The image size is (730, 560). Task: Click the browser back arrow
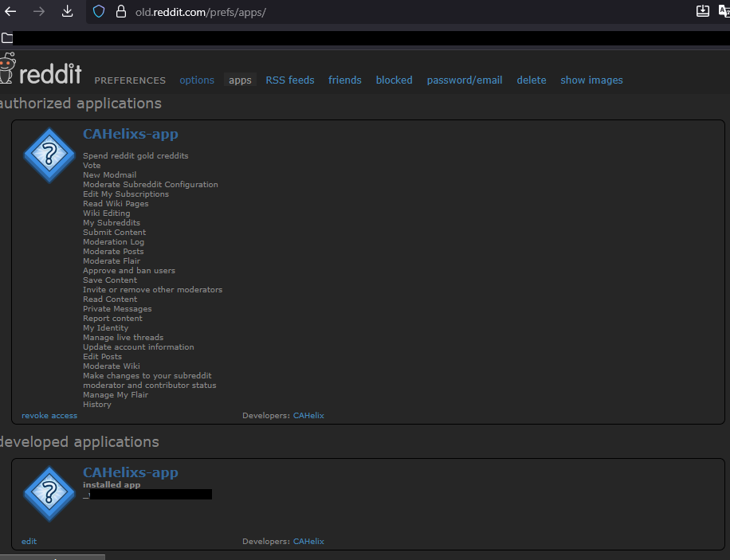(x=10, y=11)
